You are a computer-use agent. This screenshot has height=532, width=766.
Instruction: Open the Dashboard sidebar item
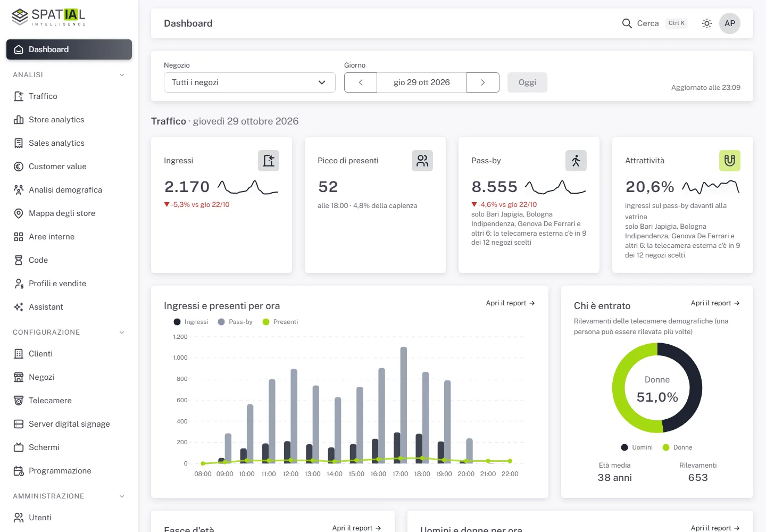pos(69,49)
